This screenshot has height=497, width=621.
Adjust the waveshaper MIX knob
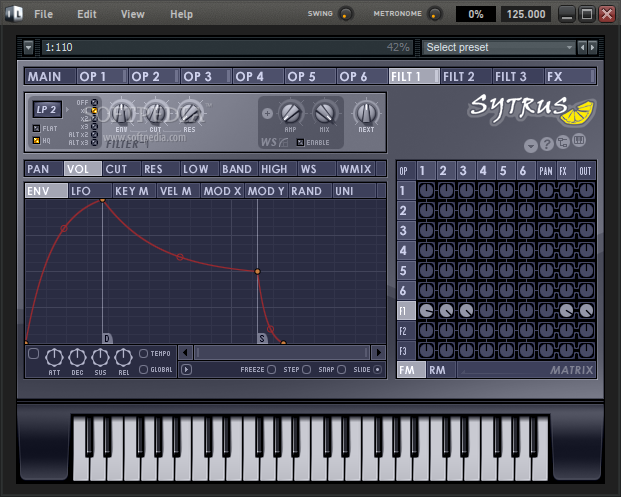pos(325,113)
